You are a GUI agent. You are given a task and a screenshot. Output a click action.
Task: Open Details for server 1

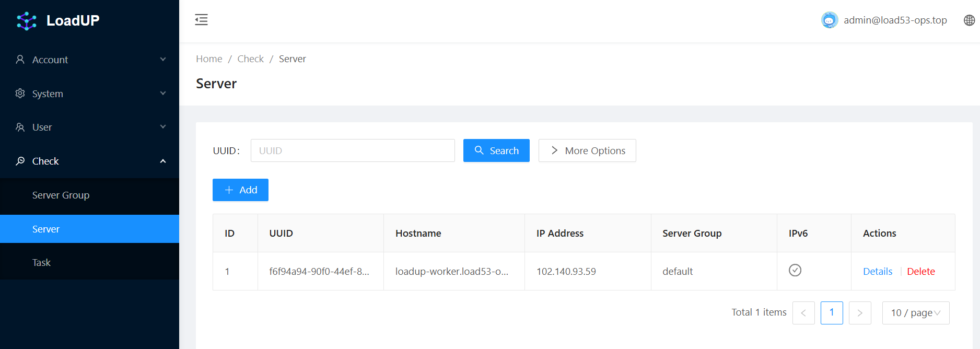pos(877,272)
